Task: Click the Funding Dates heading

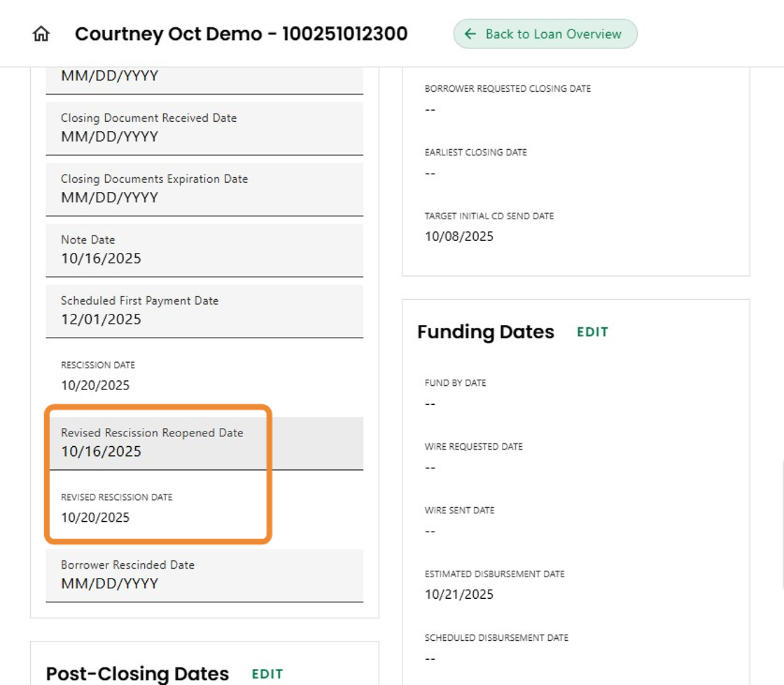Action: pyautogui.click(x=486, y=332)
